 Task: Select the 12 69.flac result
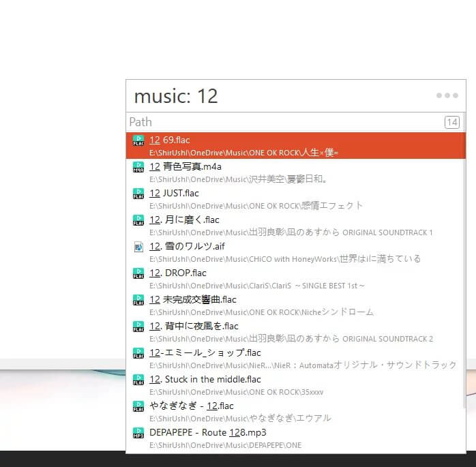pos(293,145)
